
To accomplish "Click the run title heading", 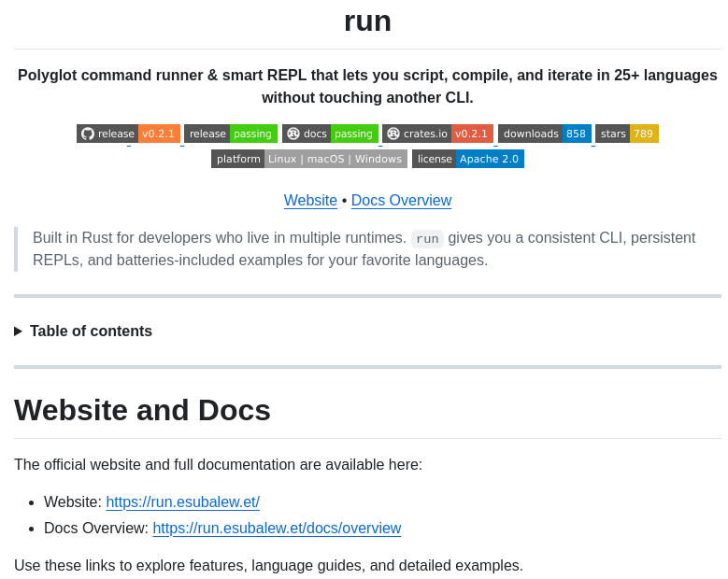I will (367, 21).
